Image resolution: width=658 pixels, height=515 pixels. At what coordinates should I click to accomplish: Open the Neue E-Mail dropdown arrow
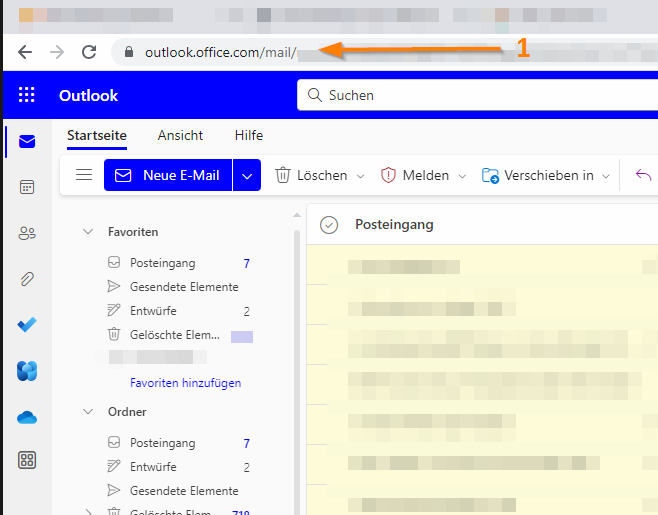(x=247, y=175)
